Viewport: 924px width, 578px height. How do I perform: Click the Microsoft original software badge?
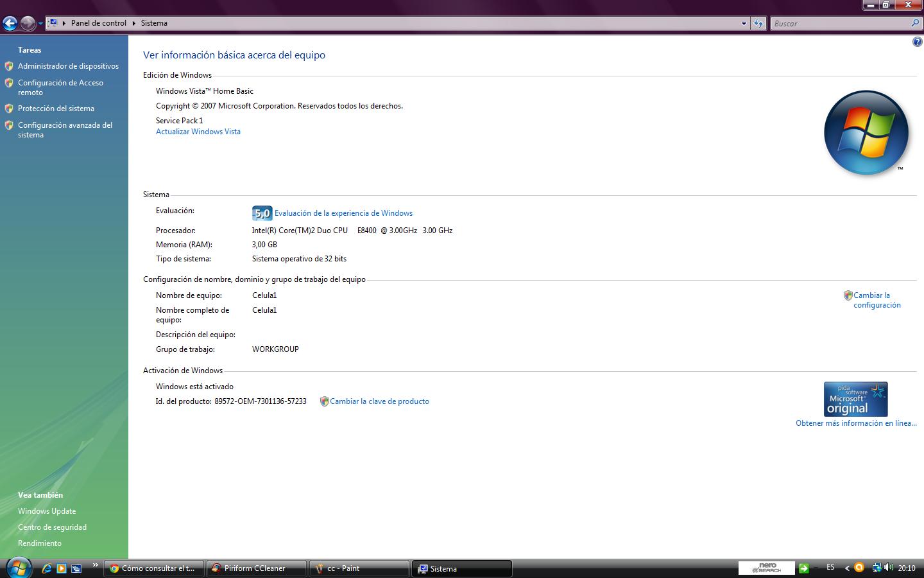click(x=855, y=399)
